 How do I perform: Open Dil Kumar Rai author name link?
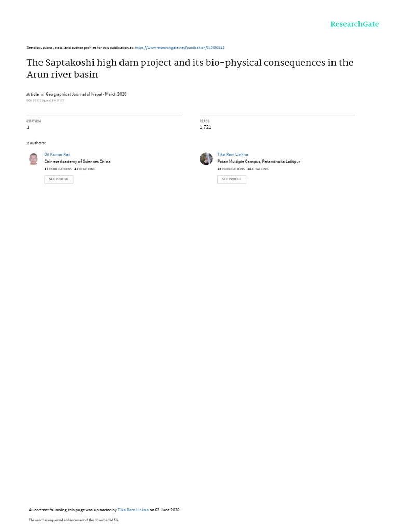pos(57,154)
